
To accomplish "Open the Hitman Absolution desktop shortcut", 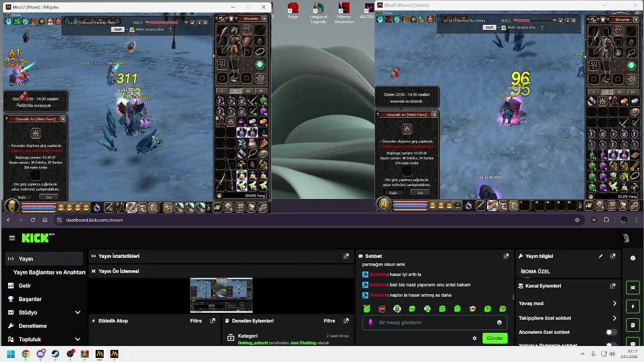I will pos(344,14).
